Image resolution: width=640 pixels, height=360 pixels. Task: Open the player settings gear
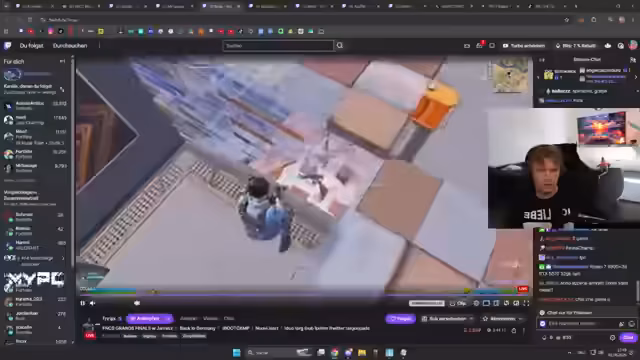[476, 303]
